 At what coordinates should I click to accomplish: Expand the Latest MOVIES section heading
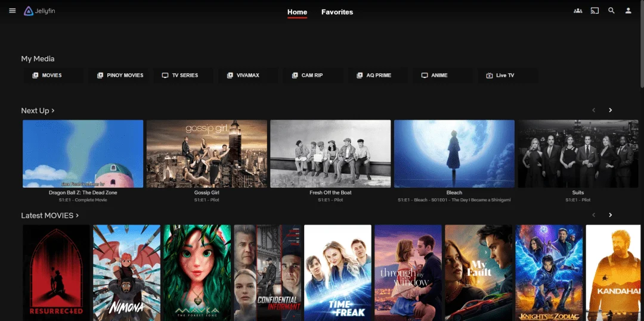coord(49,216)
